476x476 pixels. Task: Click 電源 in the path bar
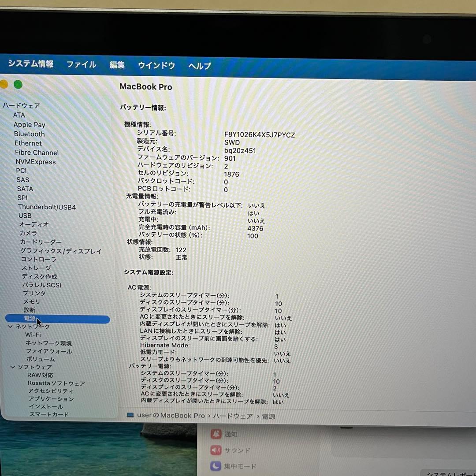click(268, 416)
